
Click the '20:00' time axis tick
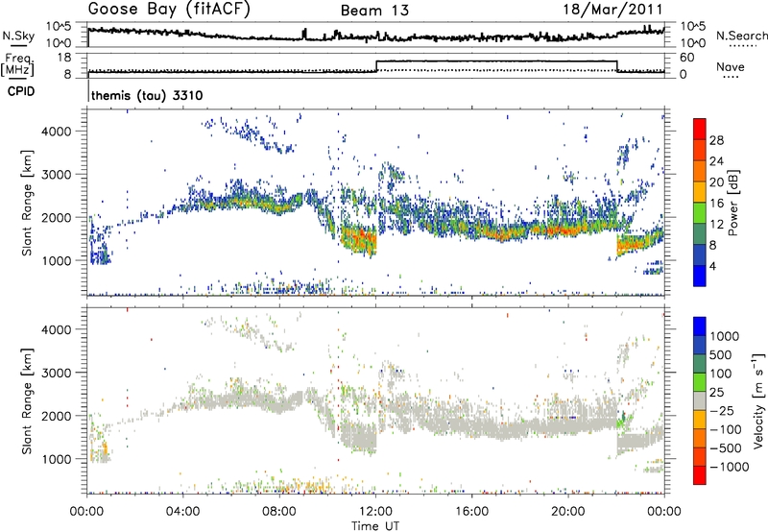coord(568,512)
